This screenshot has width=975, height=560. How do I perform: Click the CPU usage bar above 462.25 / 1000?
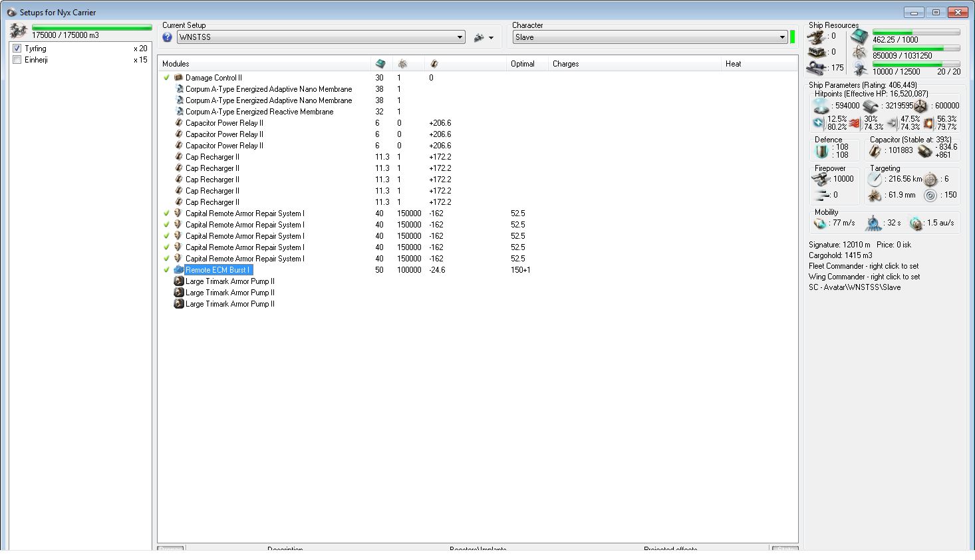(x=916, y=32)
